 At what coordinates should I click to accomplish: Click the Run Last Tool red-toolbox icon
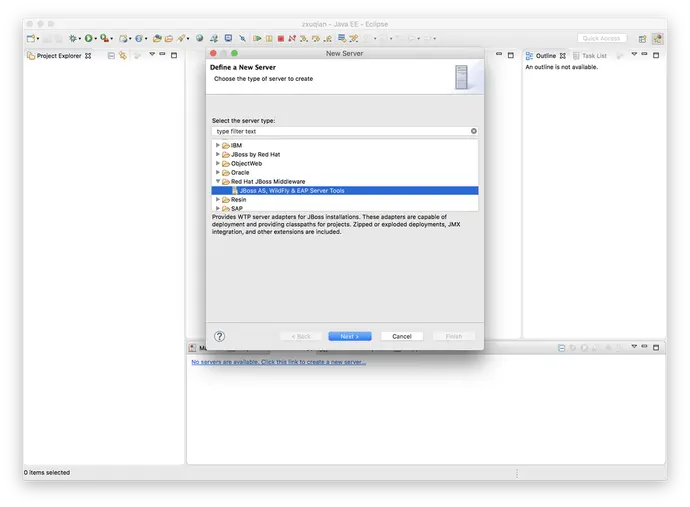point(104,39)
